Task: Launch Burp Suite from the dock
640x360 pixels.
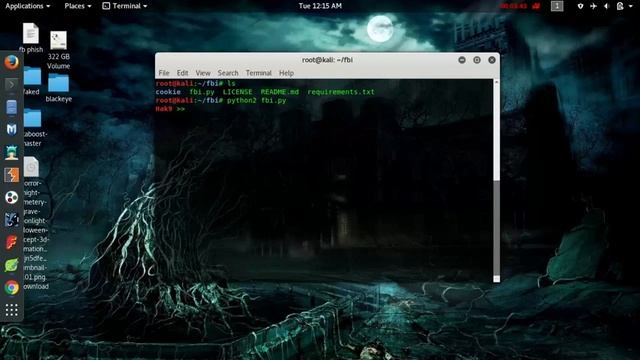Action: [x=11, y=175]
